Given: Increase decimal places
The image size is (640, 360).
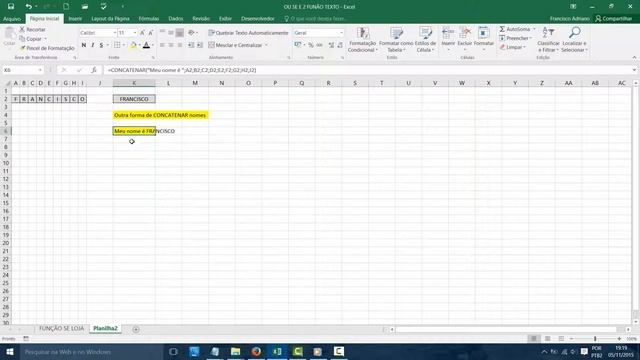Looking at the screenshot, I should (x=331, y=45).
